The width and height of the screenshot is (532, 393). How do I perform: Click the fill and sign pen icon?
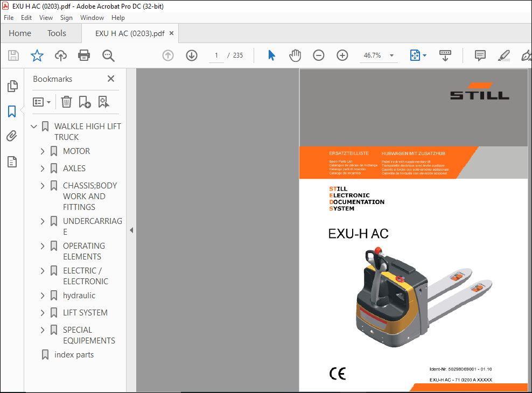pos(526,55)
